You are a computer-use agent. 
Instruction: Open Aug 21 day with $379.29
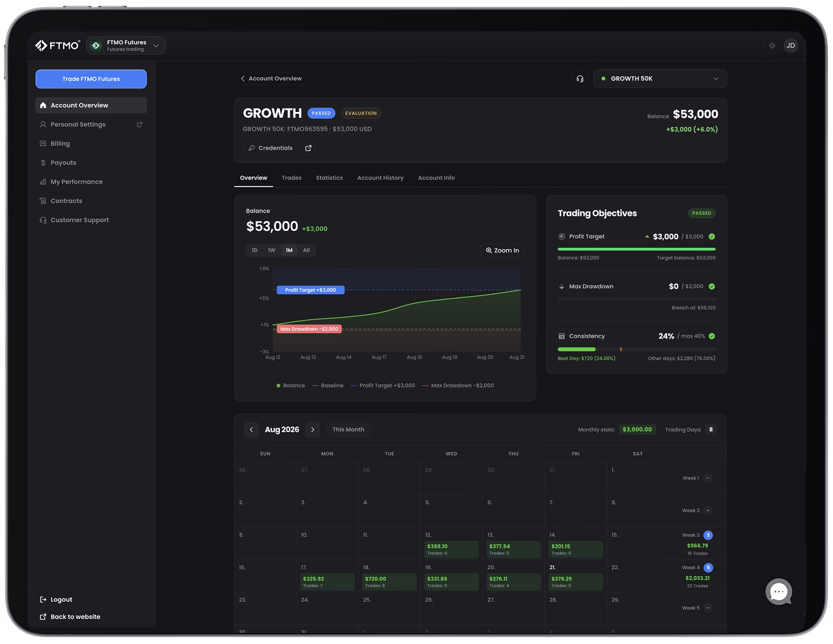pyautogui.click(x=576, y=582)
